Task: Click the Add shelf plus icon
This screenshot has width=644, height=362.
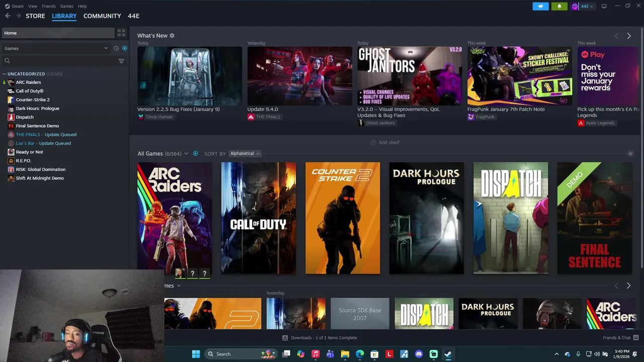Action: [x=373, y=142]
